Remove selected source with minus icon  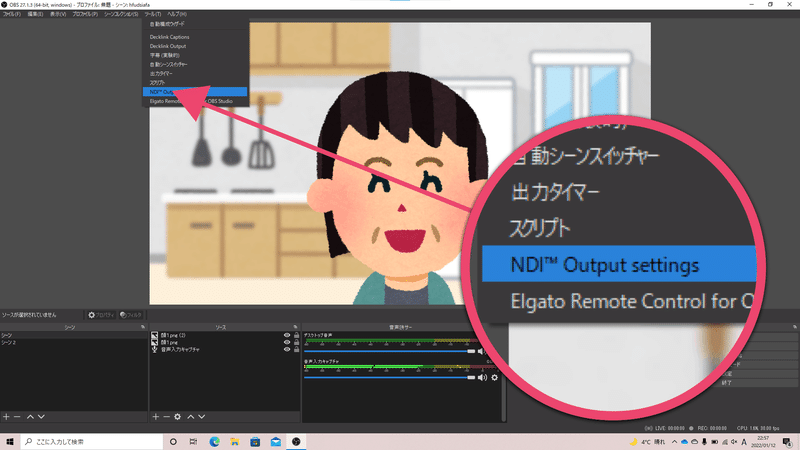tap(166, 417)
